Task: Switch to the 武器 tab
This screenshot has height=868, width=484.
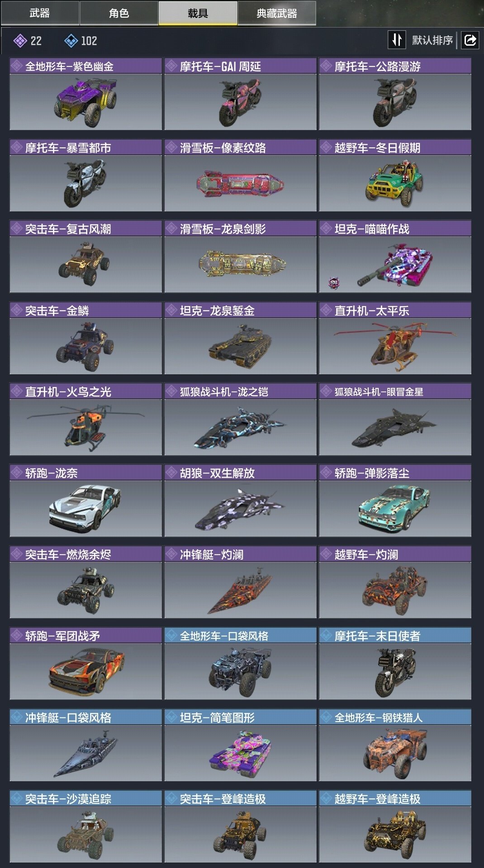Action: [40, 13]
